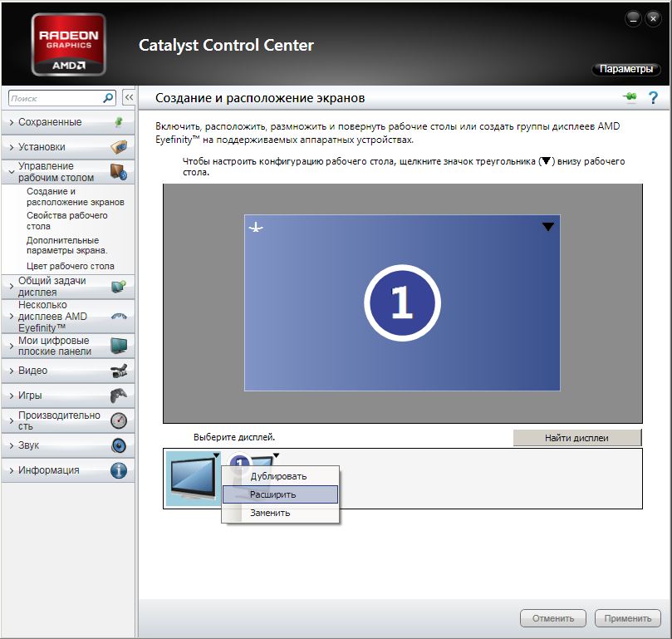Open triangle dropdown on desktop 1 preview

pyautogui.click(x=547, y=227)
